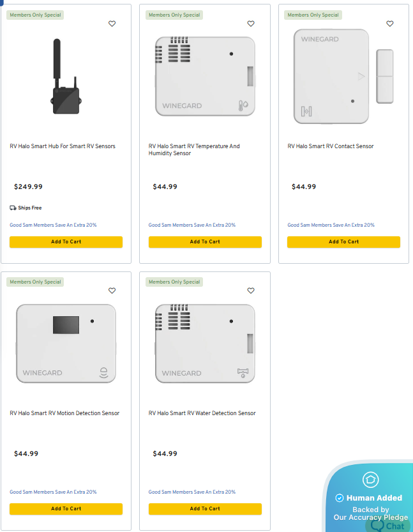Add RV Halo Smart Hub to cart
This screenshot has height=532, width=413.
[66, 242]
